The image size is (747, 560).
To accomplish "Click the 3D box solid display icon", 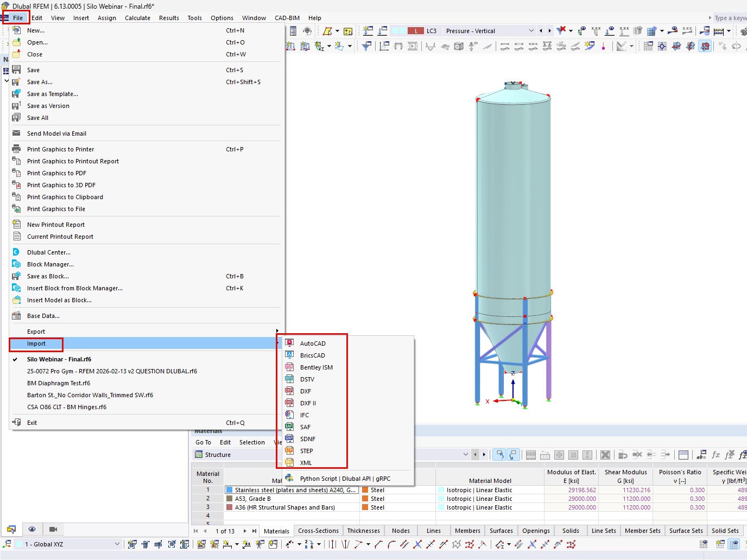I will click(x=459, y=46).
